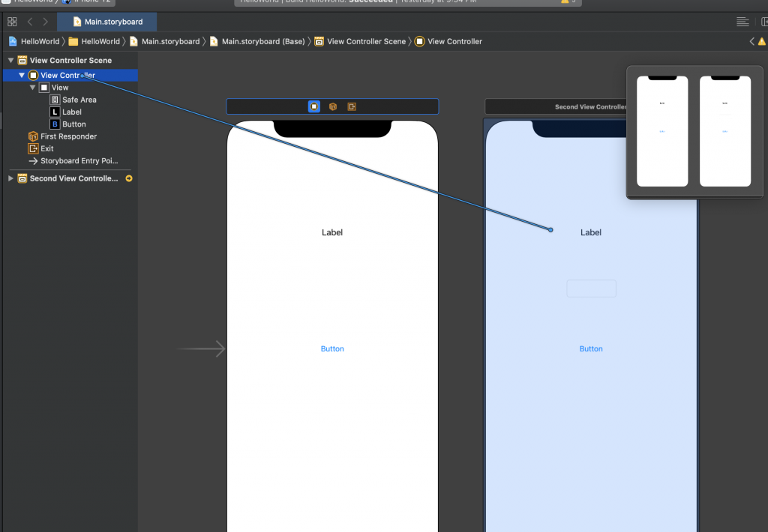Click the Second View Controller title bar
The image size is (768, 532).
coord(556,106)
